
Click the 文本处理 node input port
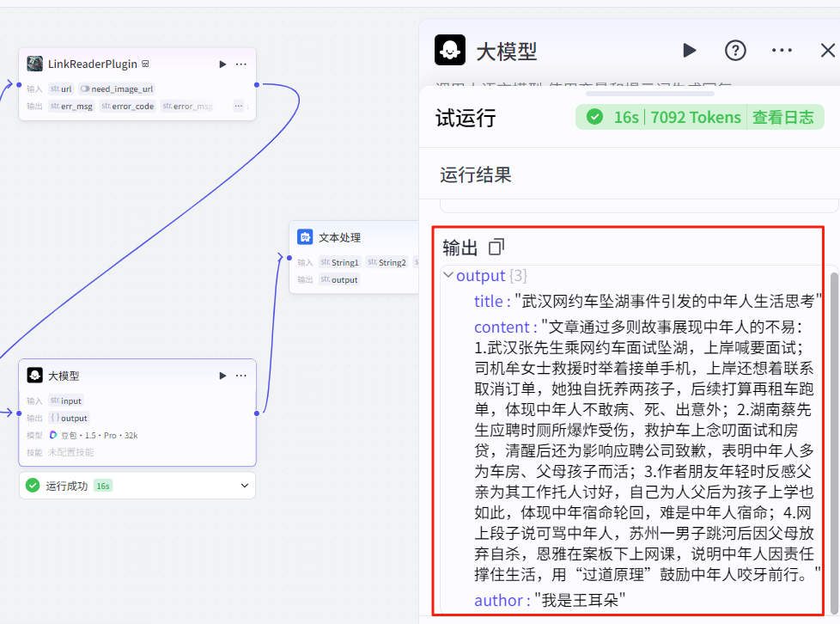coord(289,258)
